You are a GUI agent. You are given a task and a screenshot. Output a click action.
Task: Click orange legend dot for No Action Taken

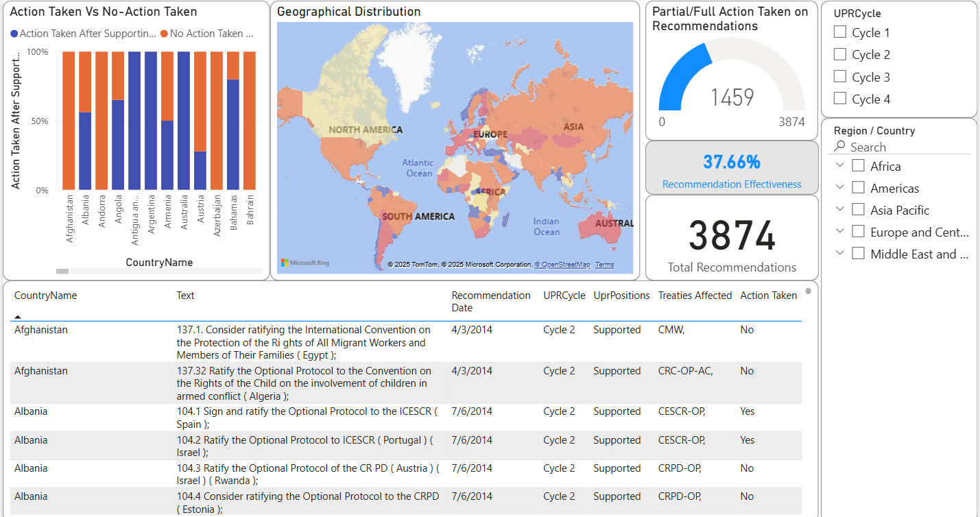pos(165,34)
